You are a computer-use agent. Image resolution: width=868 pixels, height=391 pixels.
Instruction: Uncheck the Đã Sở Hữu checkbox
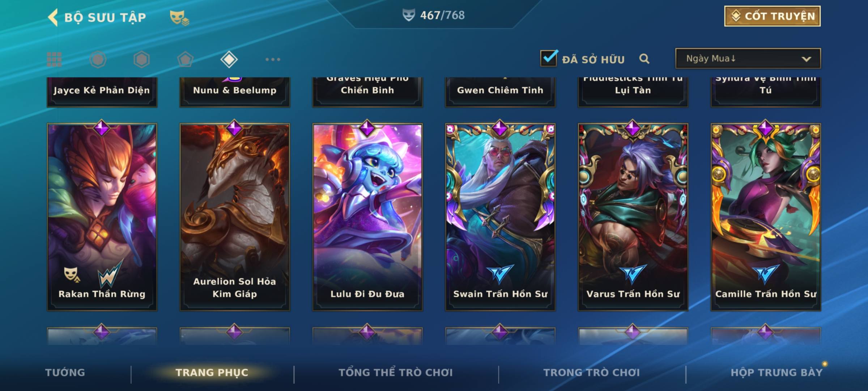549,58
